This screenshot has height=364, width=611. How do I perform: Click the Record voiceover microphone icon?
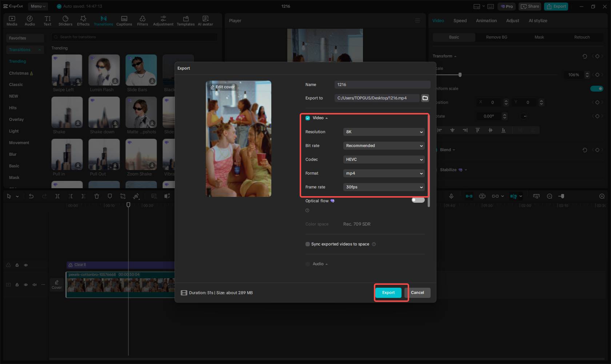(451, 196)
